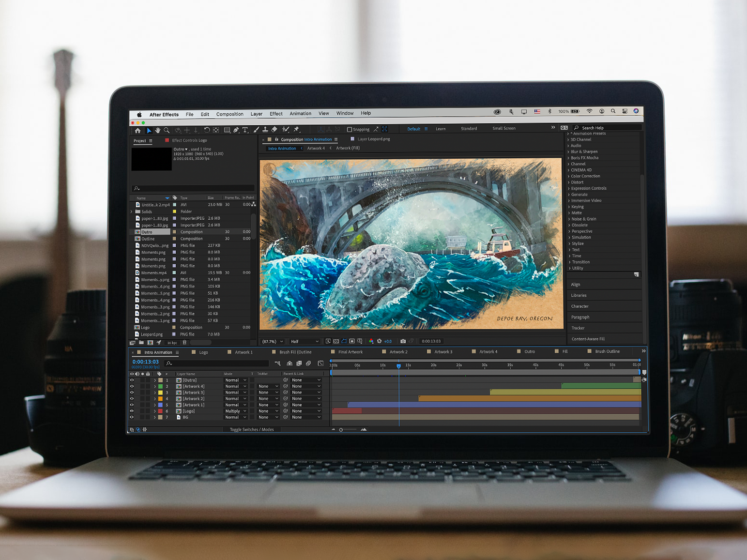Click Toggle Switches / Modes button
The height and width of the screenshot is (560, 747).
(252, 429)
